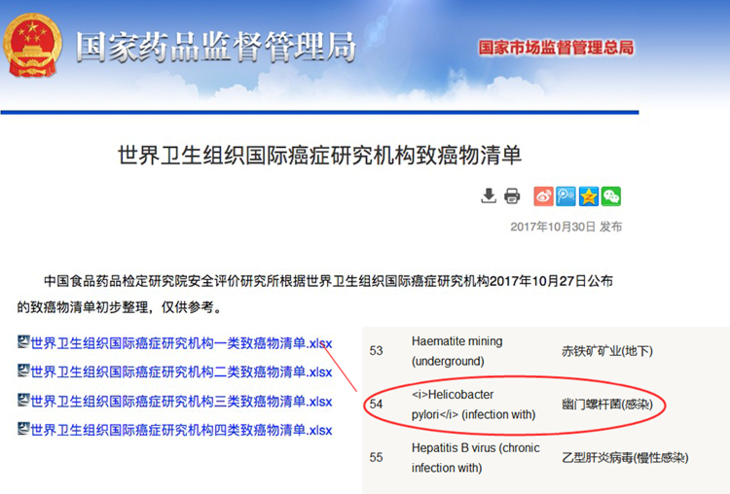Click file icon beside 一类致癌物清单 attachment
The width and height of the screenshot is (730, 494).
coord(23,343)
